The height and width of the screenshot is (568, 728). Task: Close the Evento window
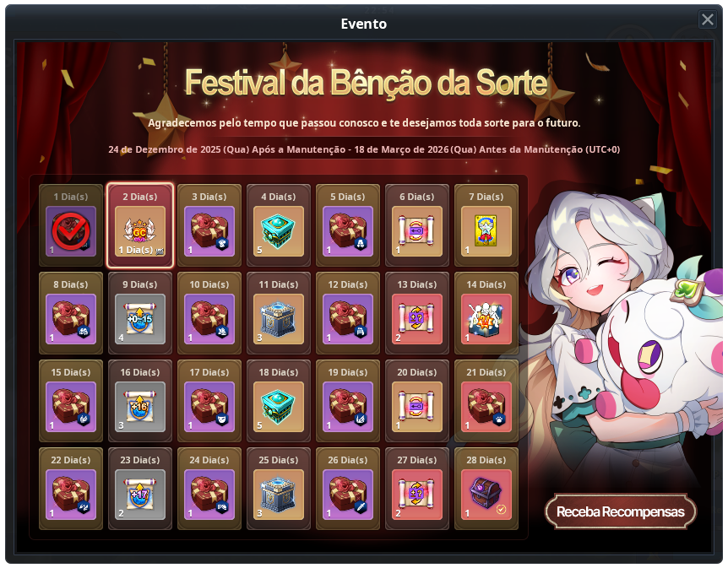point(707,19)
